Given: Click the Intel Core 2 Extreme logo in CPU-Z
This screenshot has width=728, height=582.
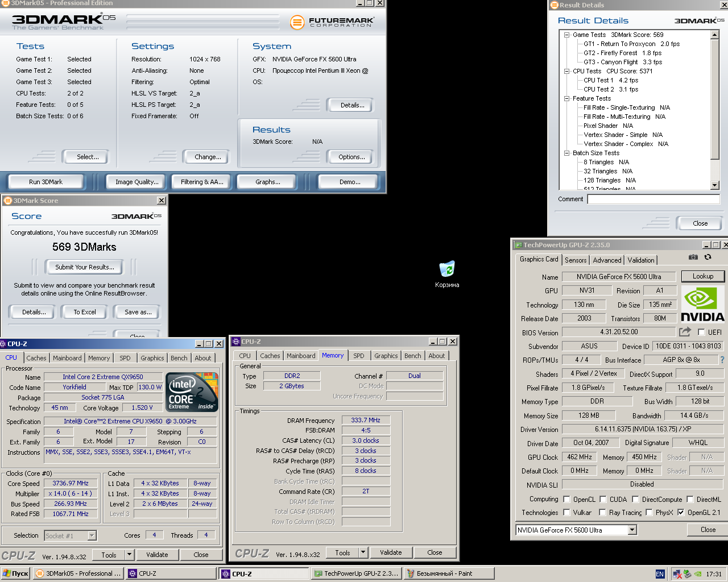Looking at the screenshot, I should [x=192, y=392].
